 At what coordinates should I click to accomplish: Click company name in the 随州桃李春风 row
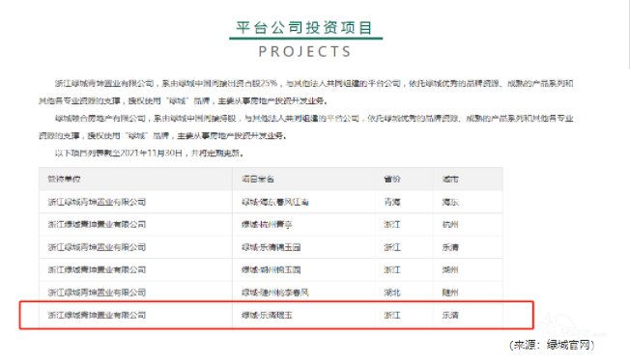click(x=97, y=293)
